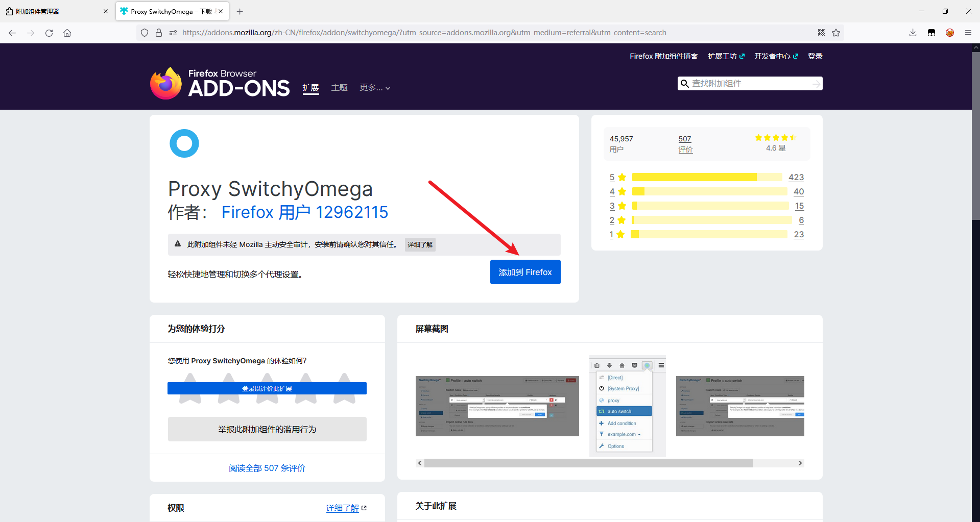Reload the current page
The height and width of the screenshot is (522, 980).
pos(49,33)
